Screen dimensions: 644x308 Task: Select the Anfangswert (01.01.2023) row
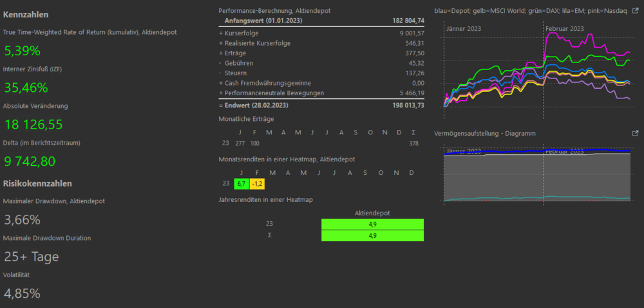point(321,21)
